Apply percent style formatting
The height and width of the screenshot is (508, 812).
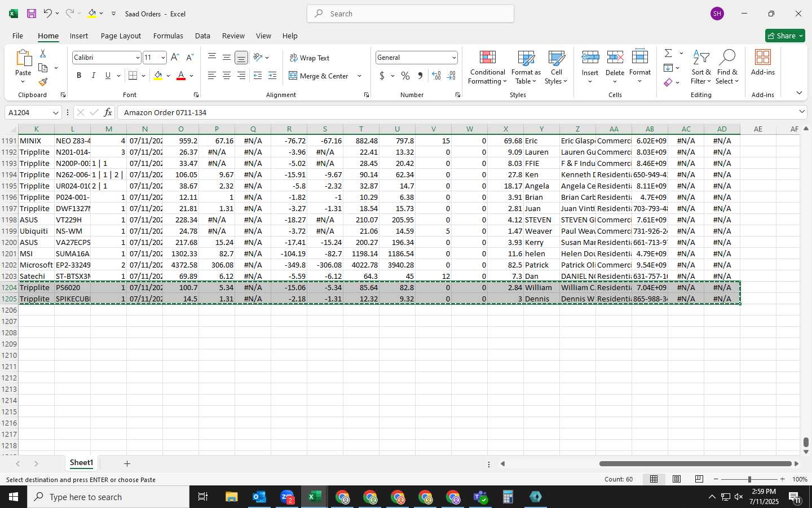coord(405,76)
